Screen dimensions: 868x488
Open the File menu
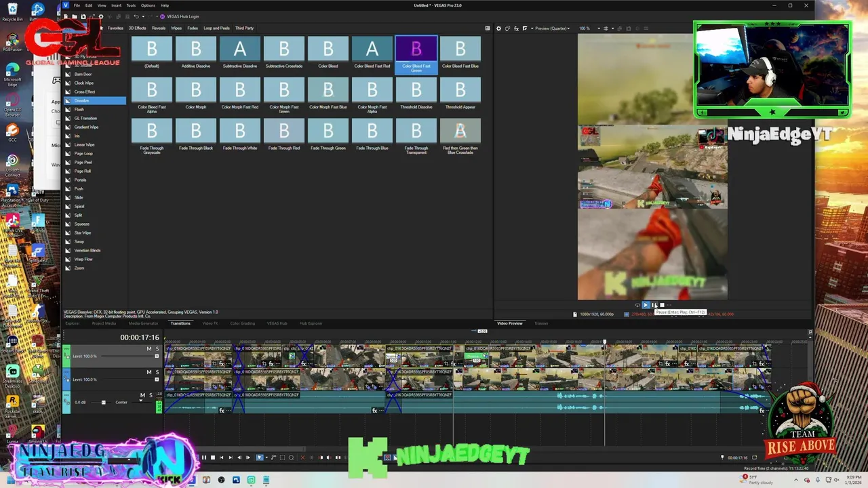tap(77, 5)
